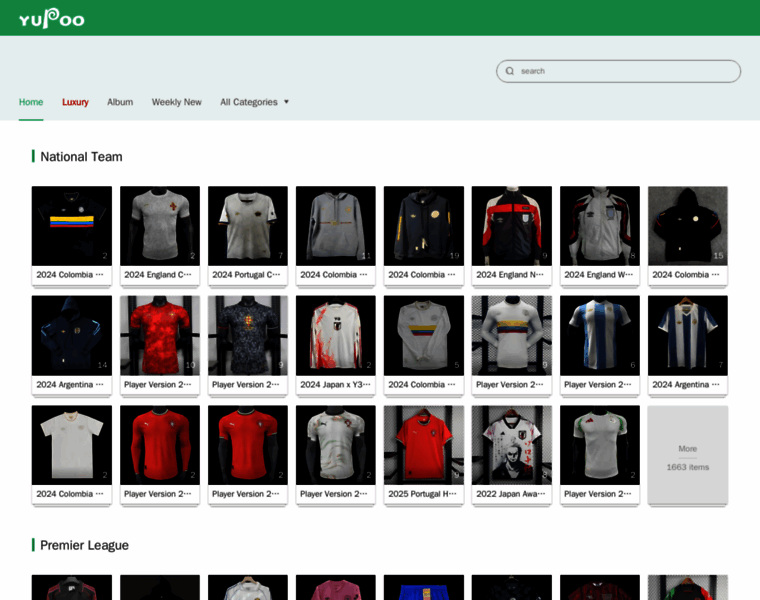Screen dimensions: 760x600
Task: Switch to the Home tab
Action: point(31,102)
